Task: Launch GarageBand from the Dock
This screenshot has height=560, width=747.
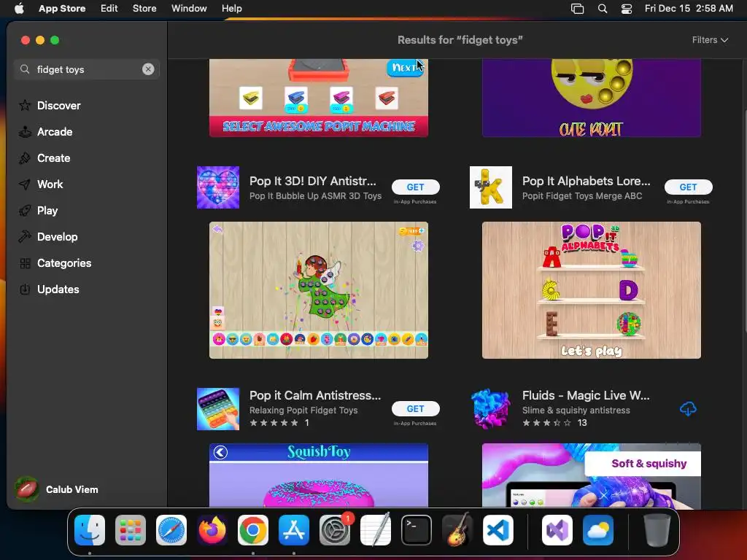Action: pyautogui.click(x=457, y=529)
